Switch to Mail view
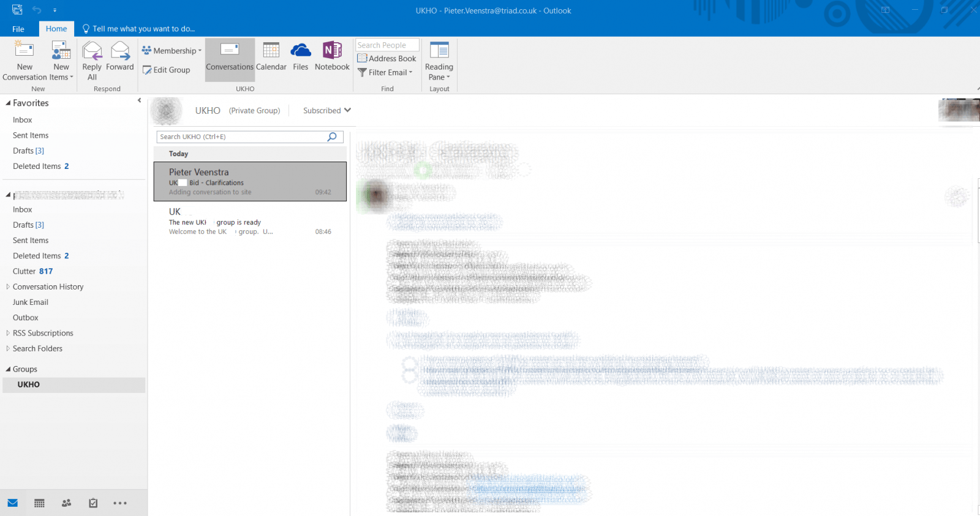The image size is (980, 516). click(13, 503)
